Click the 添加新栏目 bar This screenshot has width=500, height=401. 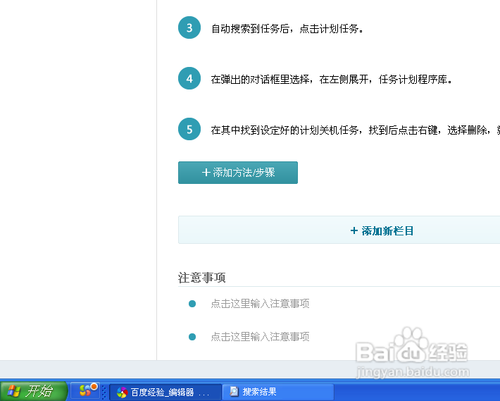pyautogui.click(x=339, y=230)
